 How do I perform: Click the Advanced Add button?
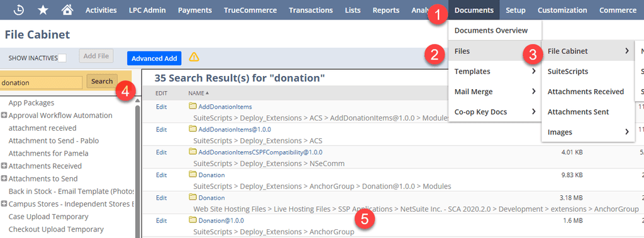[x=155, y=58]
